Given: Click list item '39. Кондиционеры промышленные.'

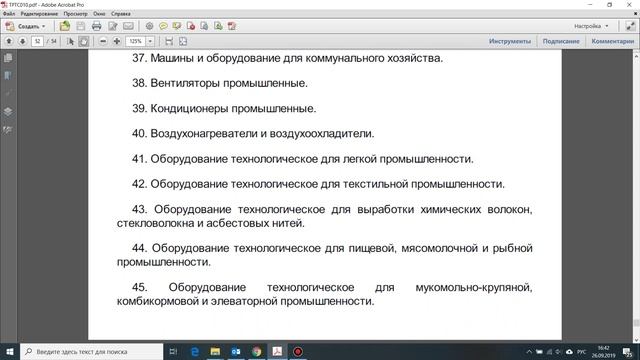Looking at the screenshot, I should tap(224, 109).
